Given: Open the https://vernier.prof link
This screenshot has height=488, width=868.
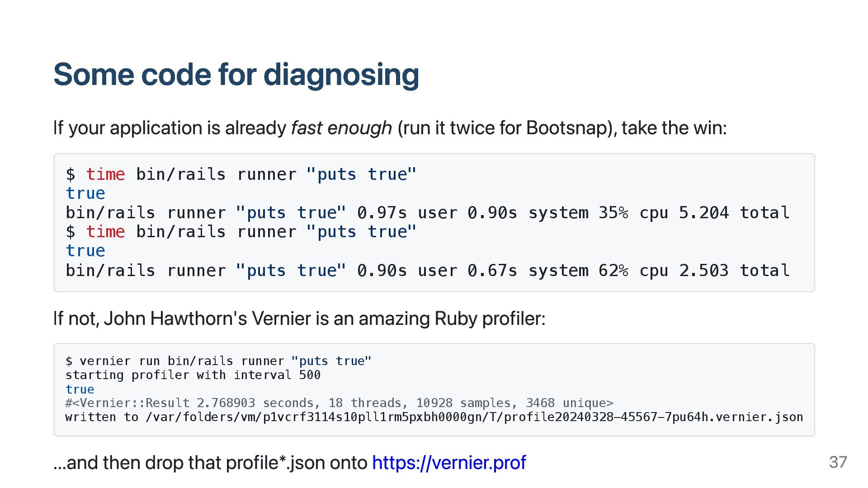Looking at the screenshot, I should point(448,462).
